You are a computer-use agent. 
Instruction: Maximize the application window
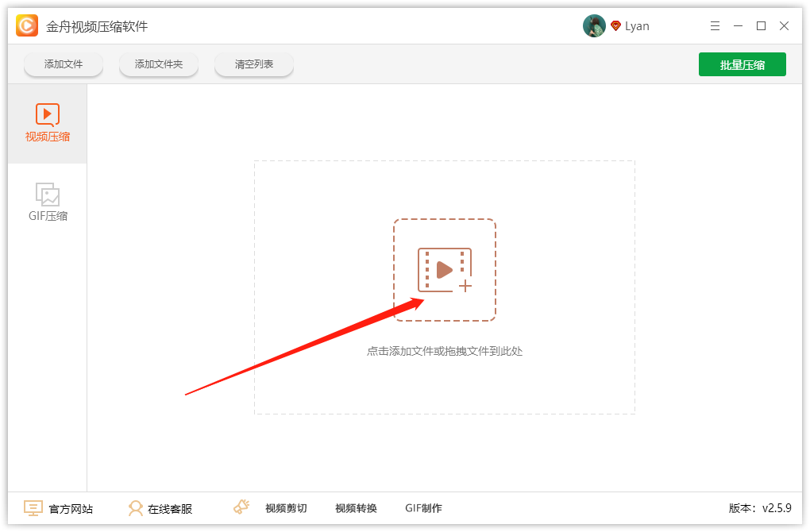761,26
